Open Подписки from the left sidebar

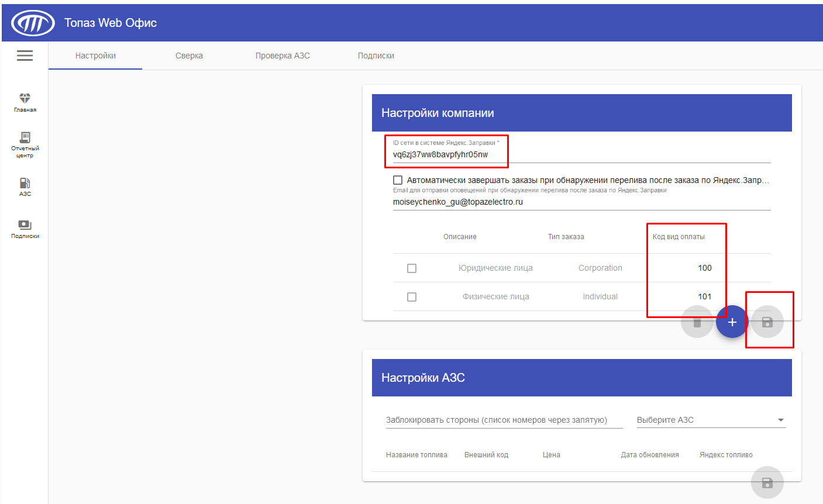(25, 229)
